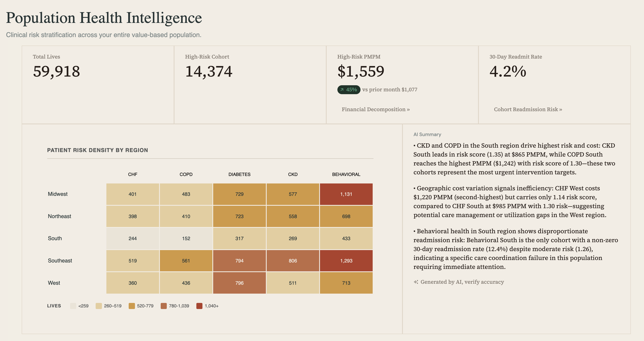Click Northeast CKD cell showing 558
The image size is (644, 341).
(293, 216)
